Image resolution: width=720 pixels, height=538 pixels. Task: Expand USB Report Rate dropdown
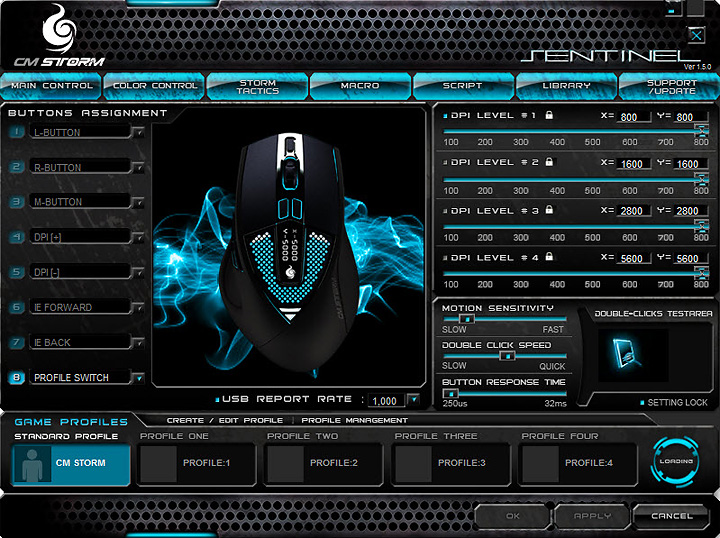413,400
